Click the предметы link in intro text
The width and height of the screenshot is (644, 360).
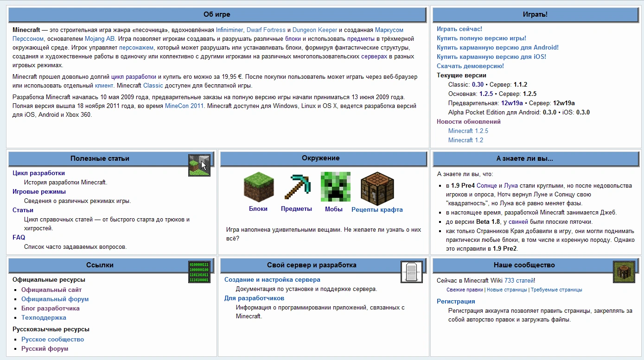tap(361, 39)
